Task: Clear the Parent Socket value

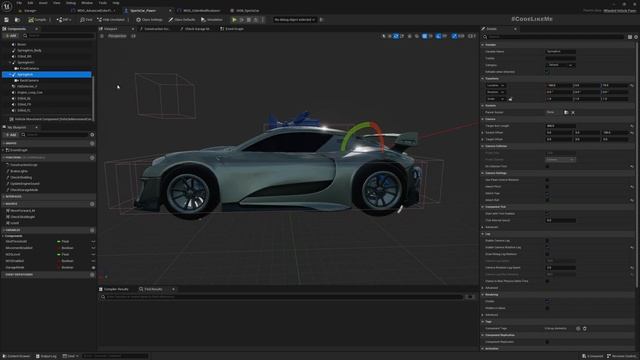Action: tap(573, 112)
